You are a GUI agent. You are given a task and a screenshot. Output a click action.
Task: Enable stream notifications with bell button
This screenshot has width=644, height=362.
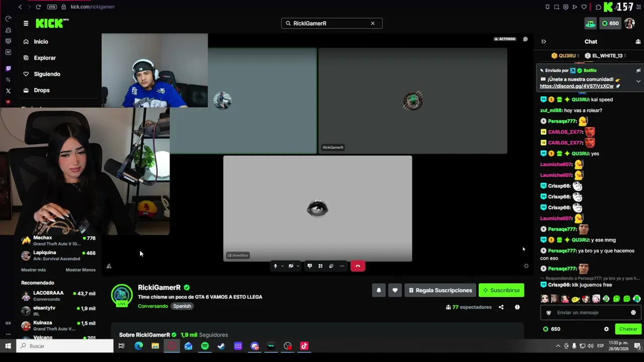coord(379,290)
